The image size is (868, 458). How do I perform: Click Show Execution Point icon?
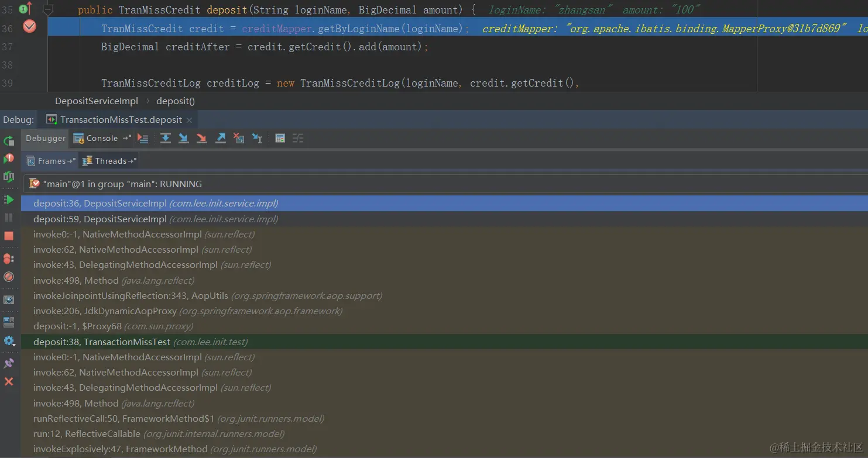click(x=143, y=138)
